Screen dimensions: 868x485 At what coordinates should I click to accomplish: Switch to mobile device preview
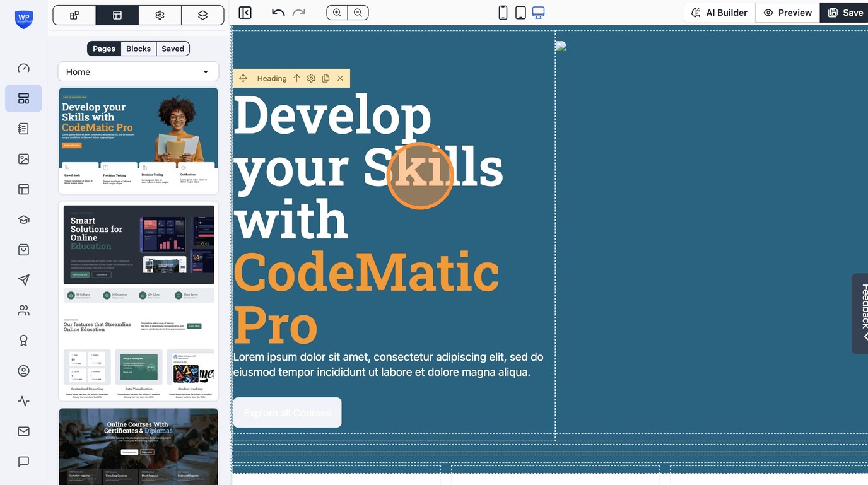click(503, 13)
